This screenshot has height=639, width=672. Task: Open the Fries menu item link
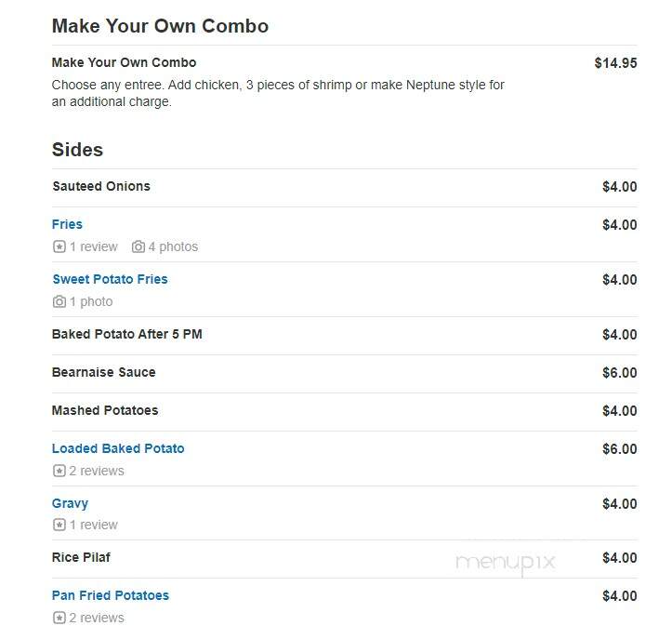click(67, 224)
